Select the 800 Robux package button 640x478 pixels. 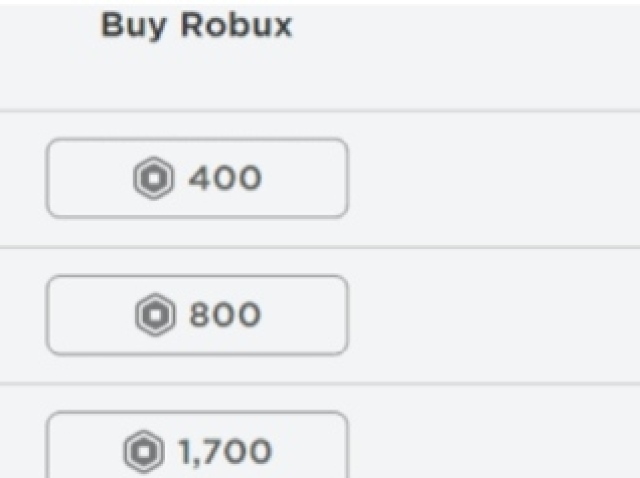point(197,315)
